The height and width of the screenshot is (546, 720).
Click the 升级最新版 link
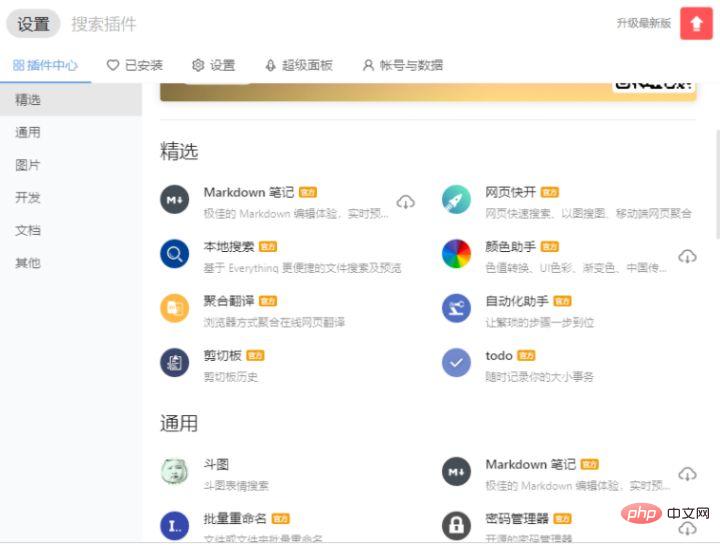(644, 23)
